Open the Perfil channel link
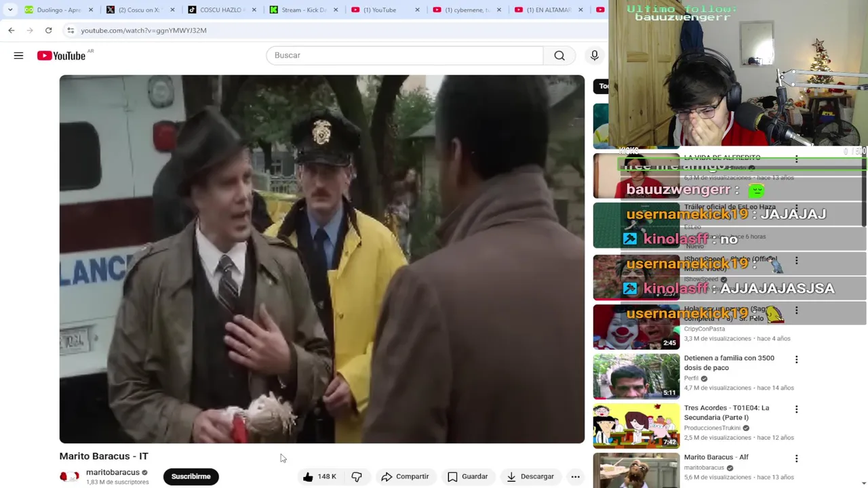Image resolution: width=868 pixels, height=488 pixels. pos(691,378)
